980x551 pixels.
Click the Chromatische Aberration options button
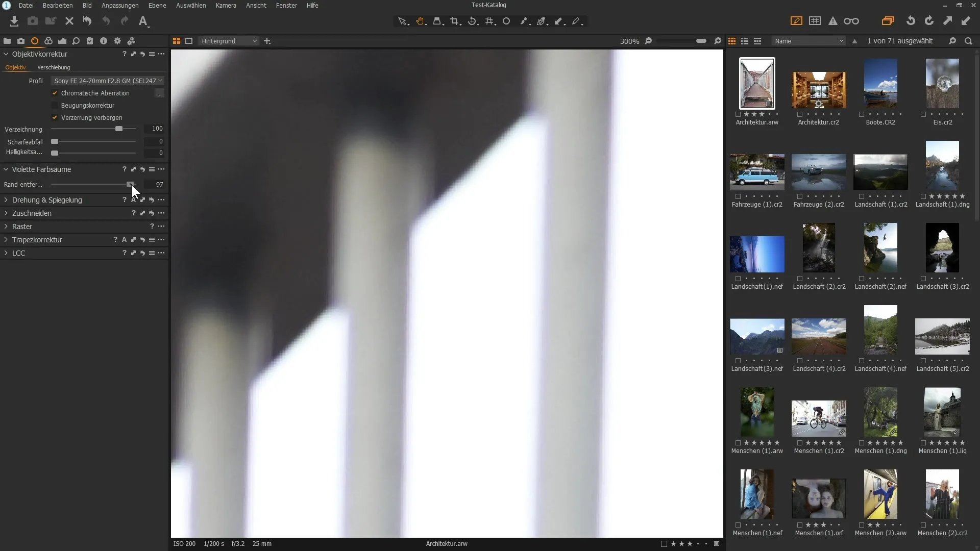click(x=160, y=93)
